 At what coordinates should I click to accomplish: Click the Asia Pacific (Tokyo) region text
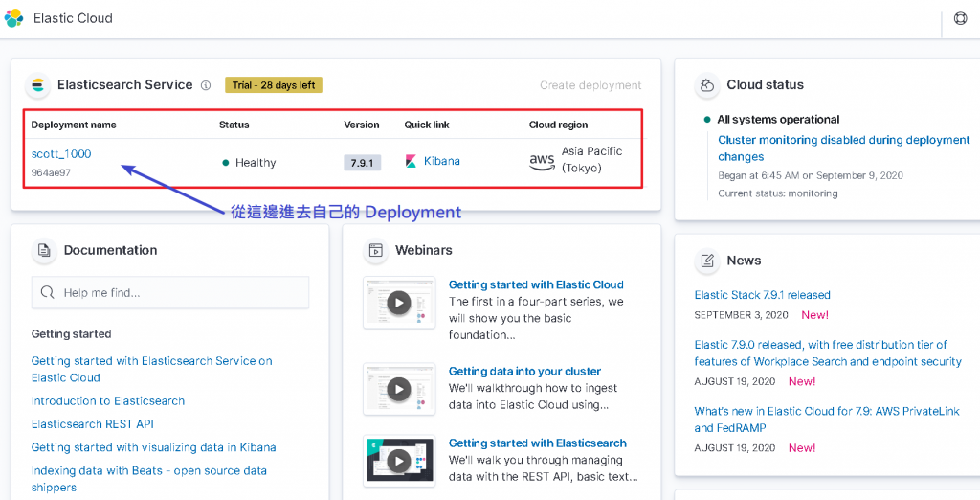point(591,160)
